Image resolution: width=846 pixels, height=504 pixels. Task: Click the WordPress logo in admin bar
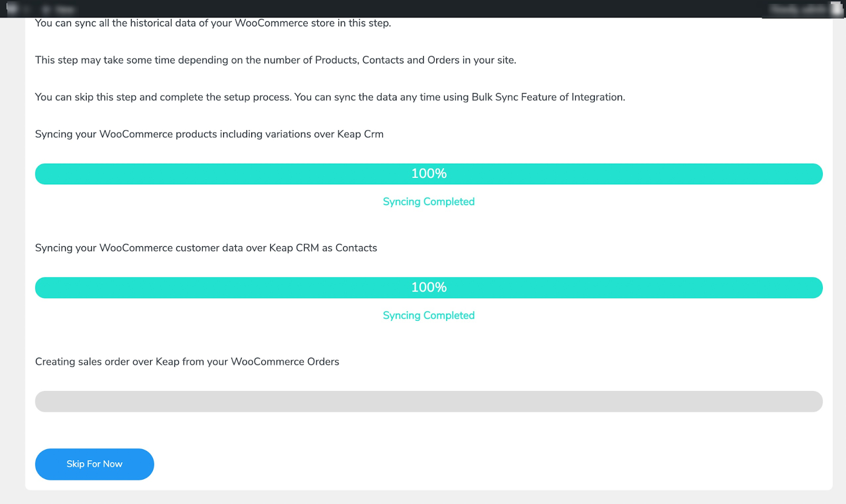point(12,8)
